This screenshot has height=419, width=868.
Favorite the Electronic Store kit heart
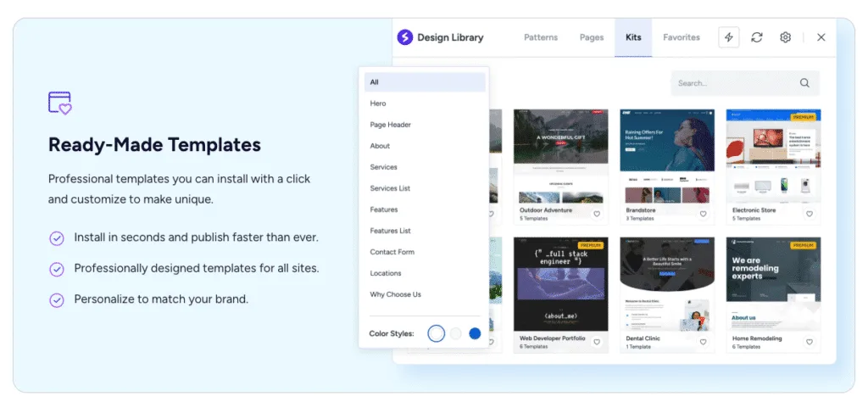tap(810, 214)
